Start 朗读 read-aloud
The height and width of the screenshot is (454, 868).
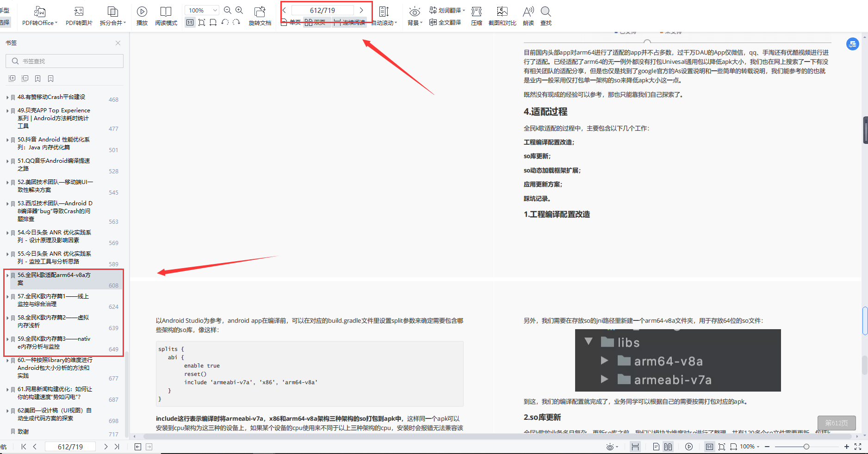528,16
